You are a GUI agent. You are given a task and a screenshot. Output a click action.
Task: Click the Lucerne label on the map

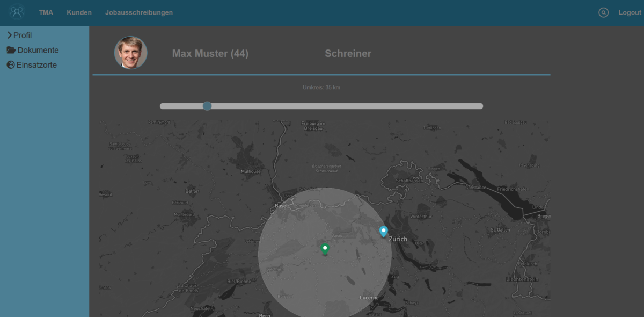pos(369,298)
